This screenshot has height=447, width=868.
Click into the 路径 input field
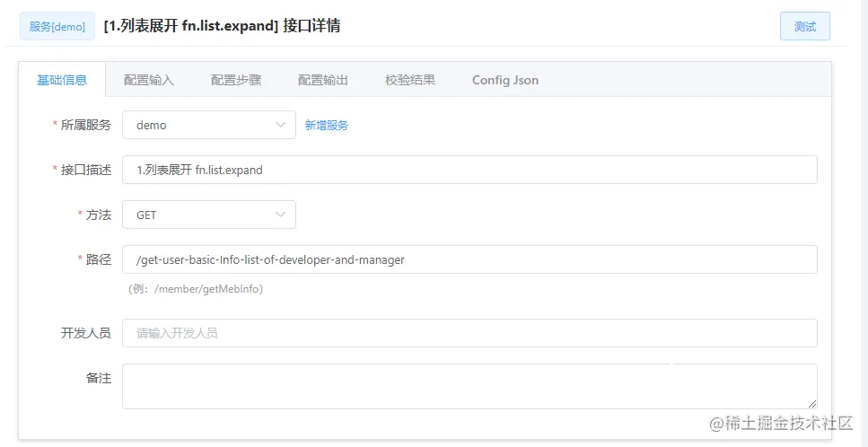[469, 259]
